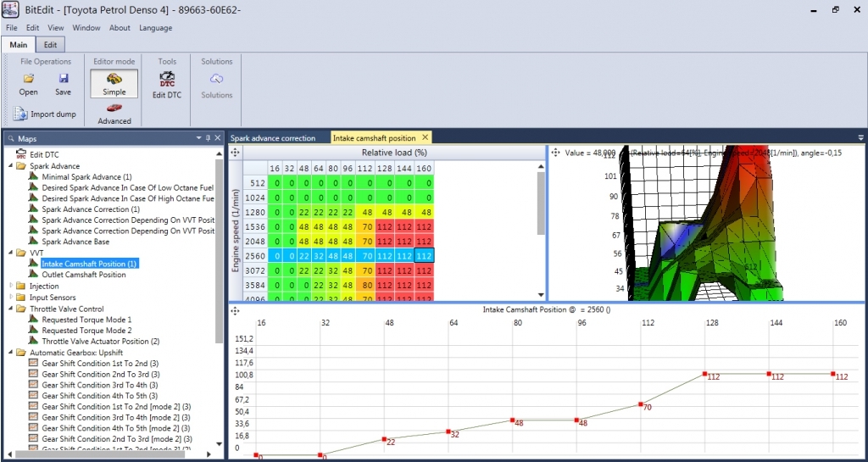
Task: Select Gear Shift Condition 3rd To 4th [mode 2]
Action: (116, 417)
